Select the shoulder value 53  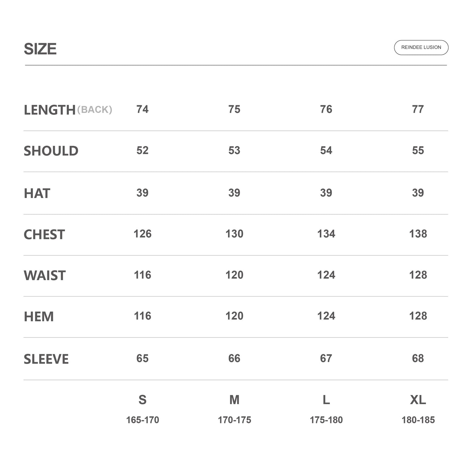pos(234,150)
